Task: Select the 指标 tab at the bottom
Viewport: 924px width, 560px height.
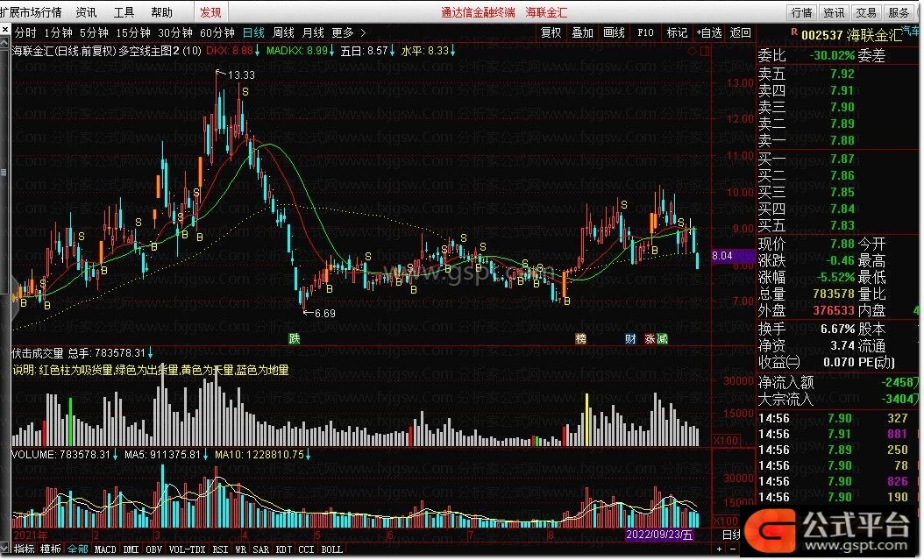Action: click(x=25, y=549)
